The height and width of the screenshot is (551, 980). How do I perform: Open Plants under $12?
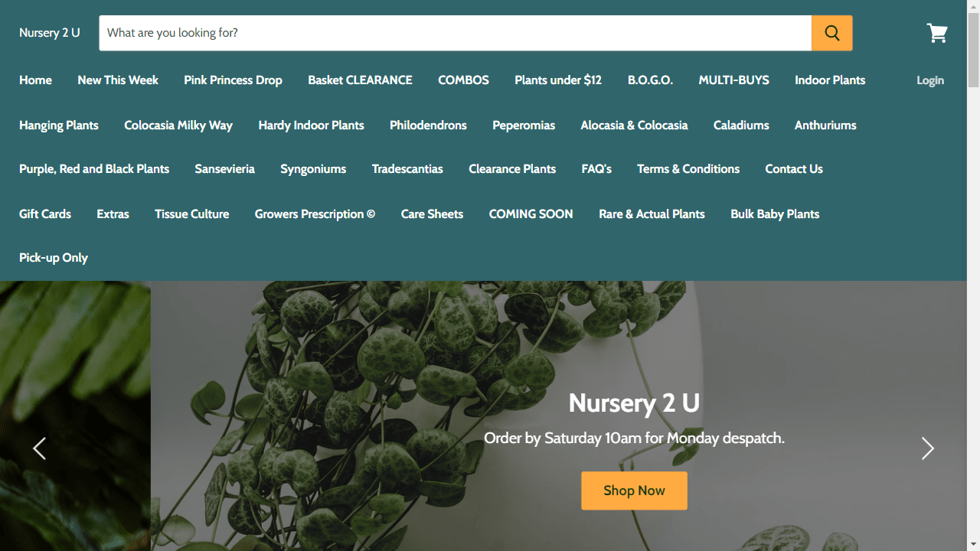tap(558, 80)
